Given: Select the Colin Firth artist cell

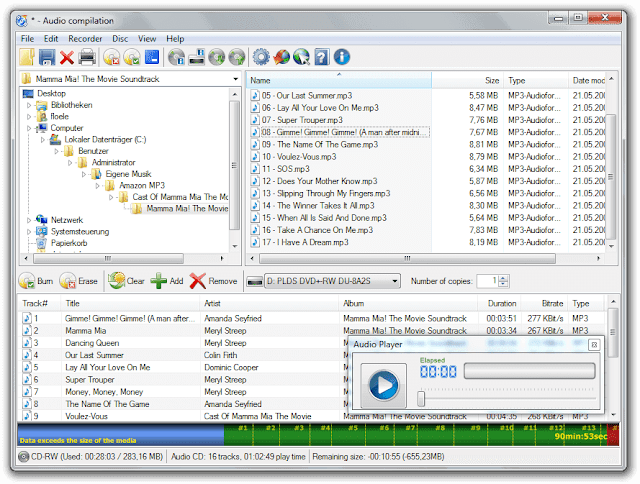Looking at the screenshot, I should 220,355.
